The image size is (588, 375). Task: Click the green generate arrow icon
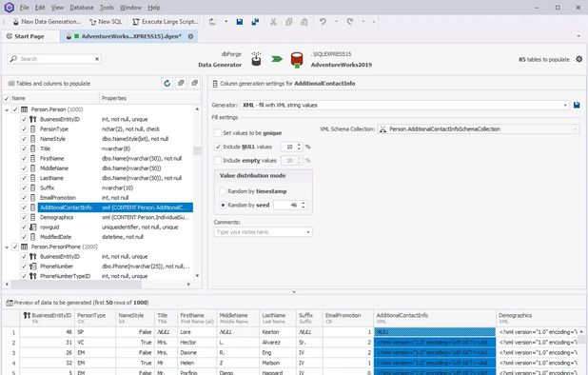coord(277,59)
